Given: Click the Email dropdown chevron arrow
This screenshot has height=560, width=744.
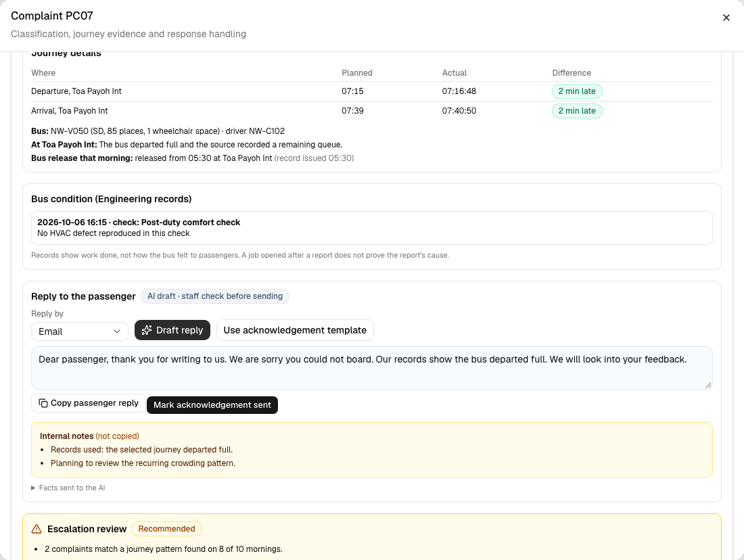Looking at the screenshot, I should (117, 331).
